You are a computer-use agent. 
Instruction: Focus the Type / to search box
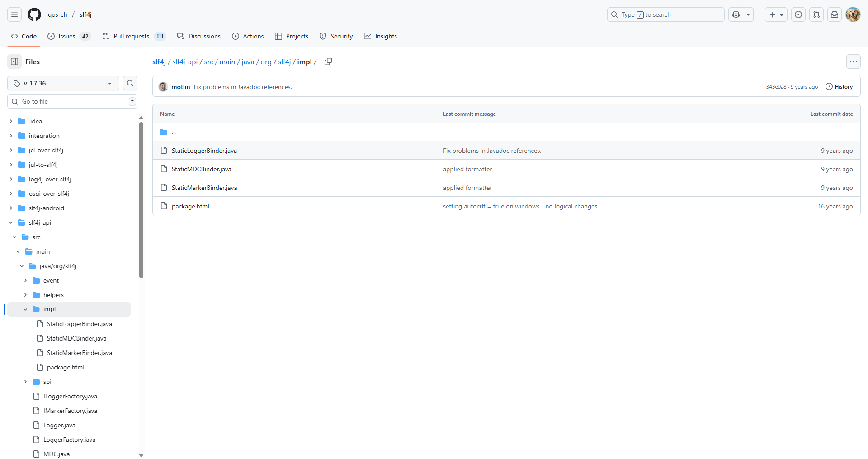click(x=665, y=14)
